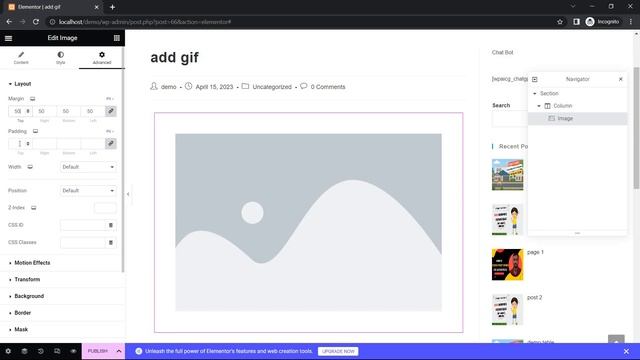Screen dimensions: 640x360
Task: Open Padding responsive device icon
Action: pyautogui.click(x=36, y=131)
